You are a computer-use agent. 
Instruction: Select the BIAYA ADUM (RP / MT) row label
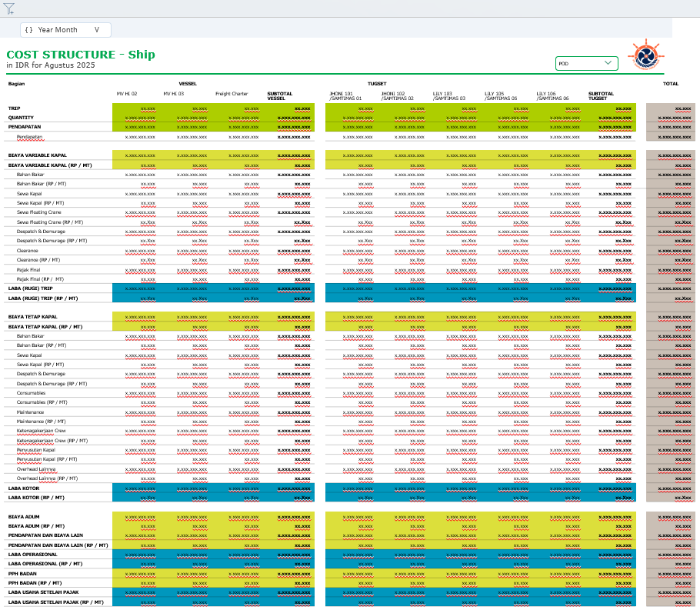36,526
